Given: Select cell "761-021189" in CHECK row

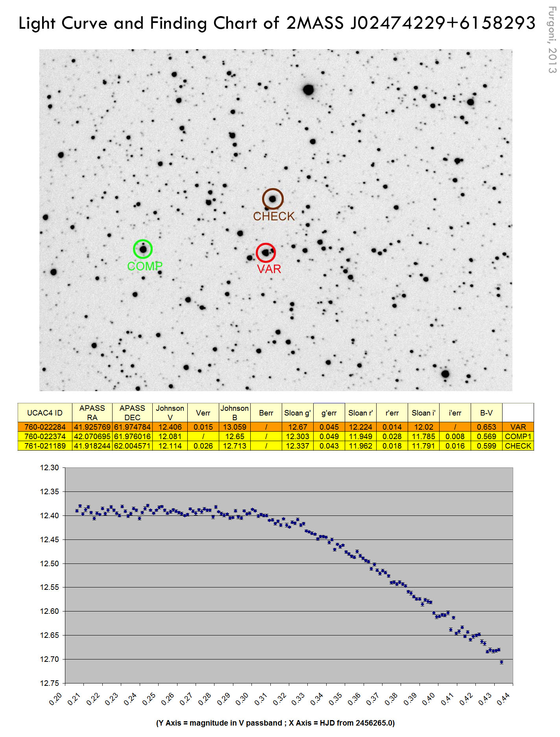Looking at the screenshot, I should point(45,446).
